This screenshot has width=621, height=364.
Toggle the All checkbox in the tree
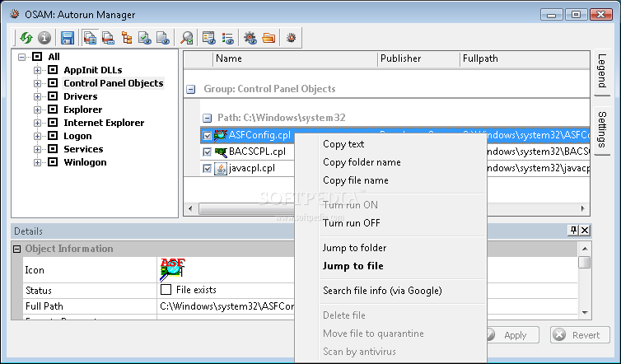37,57
